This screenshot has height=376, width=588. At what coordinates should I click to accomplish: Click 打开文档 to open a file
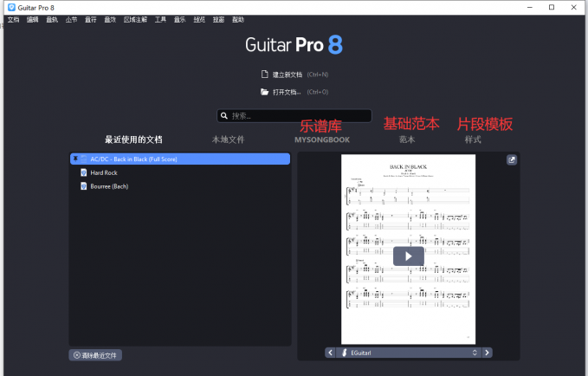point(287,92)
